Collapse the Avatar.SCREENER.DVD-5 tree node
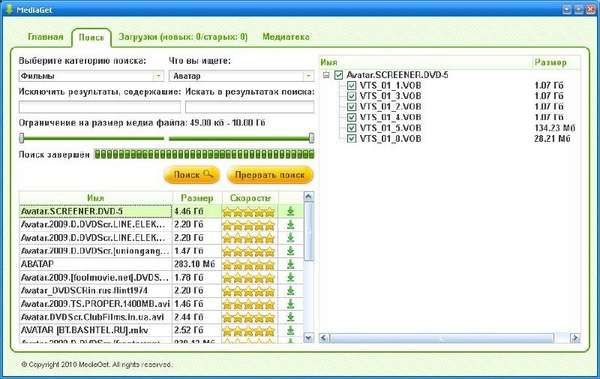Image resolution: width=600 pixels, height=379 pixels. [326, 75]
